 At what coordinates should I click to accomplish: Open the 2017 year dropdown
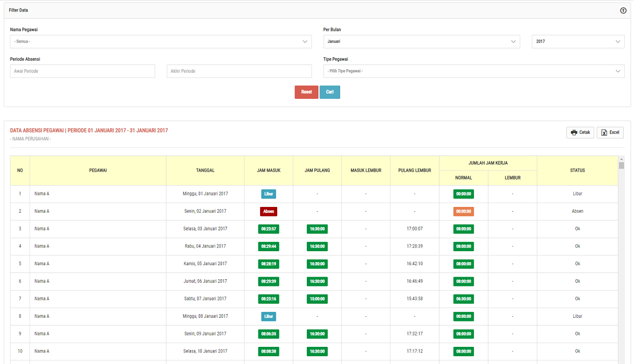point(578,42)
